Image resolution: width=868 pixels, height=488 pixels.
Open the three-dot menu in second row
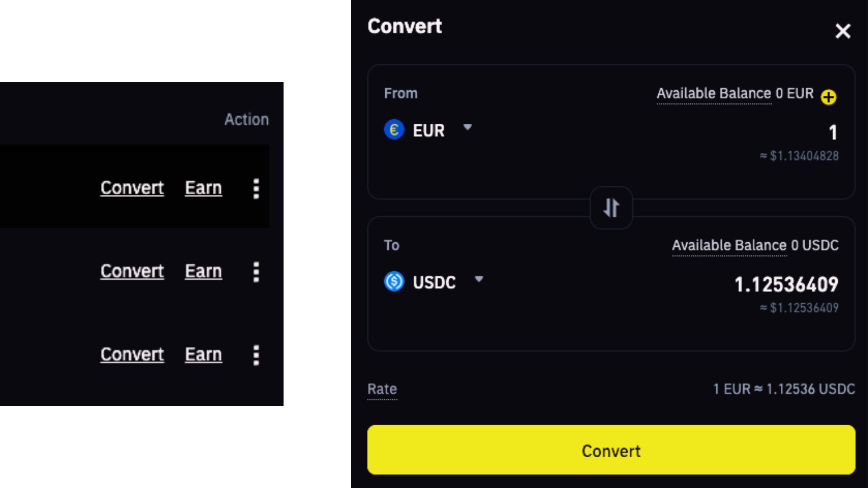256,272
